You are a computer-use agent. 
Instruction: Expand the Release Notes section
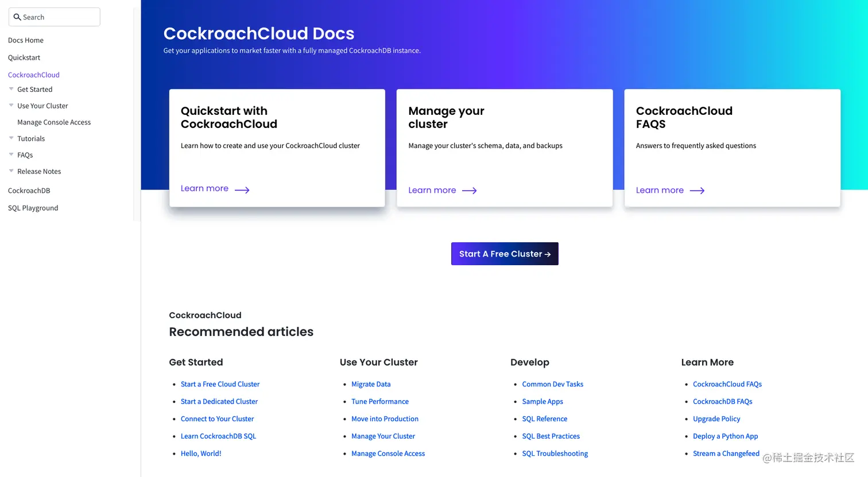pos(11,171)
